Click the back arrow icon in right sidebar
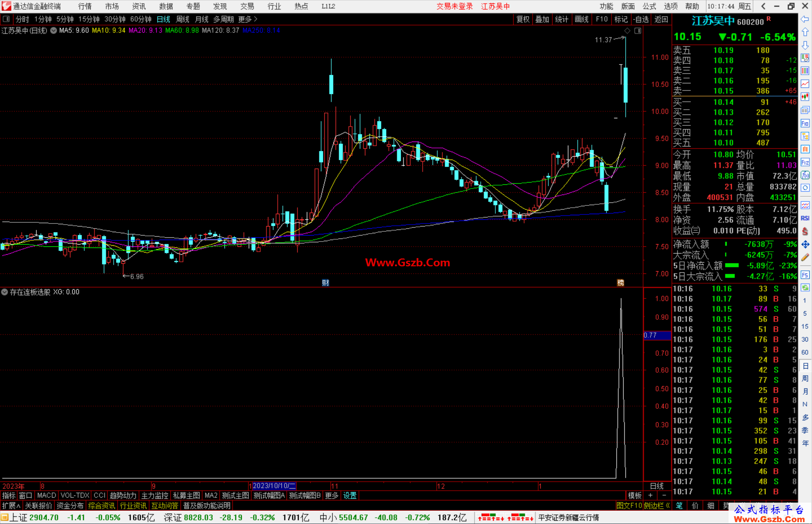This screenshot has width=812, height=524. (x=805, y=19)
